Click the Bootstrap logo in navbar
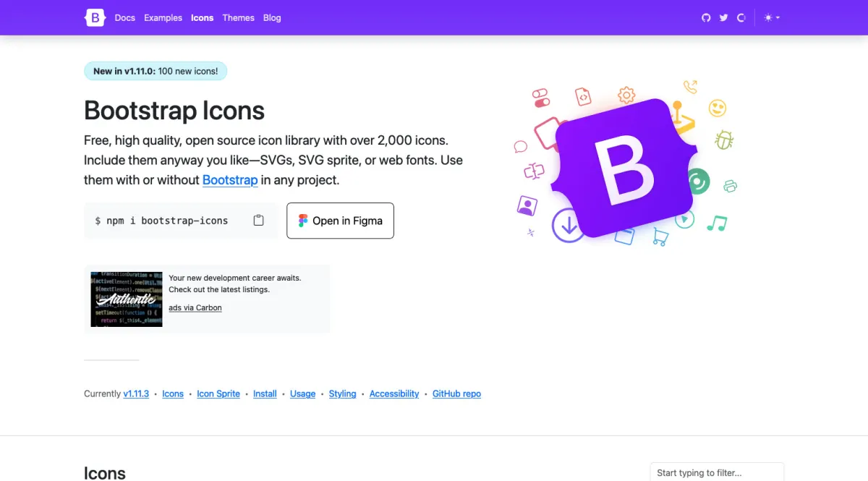Viewport: 868px width, 481px height. click(95, 17)
